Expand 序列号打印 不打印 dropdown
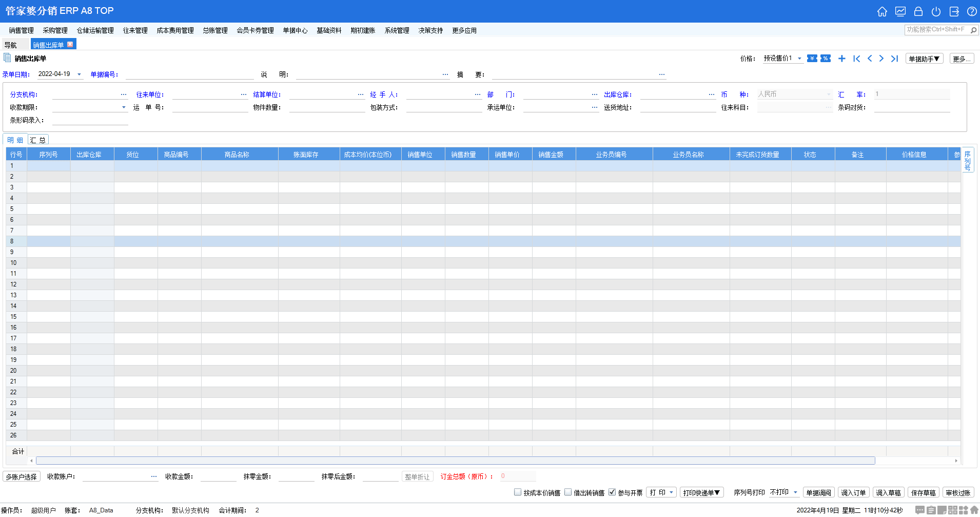 tap(796, 492)
